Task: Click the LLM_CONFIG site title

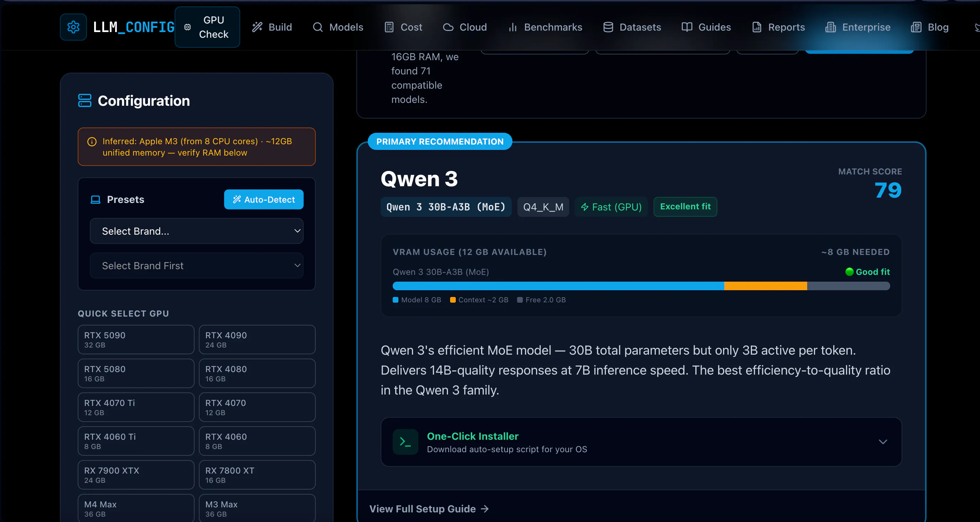Action: pos(134,27)
